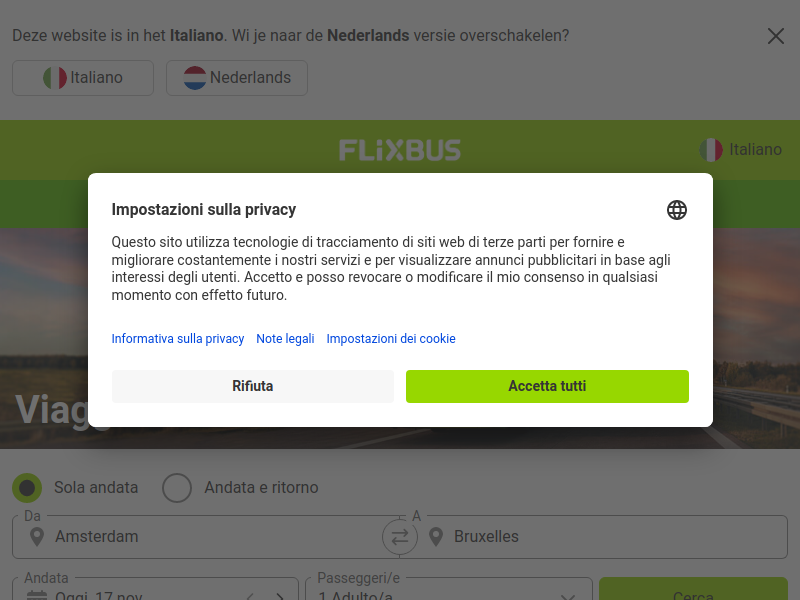Click the location pin next to Amsterdam
800x600 pixels.
(37, 537)
